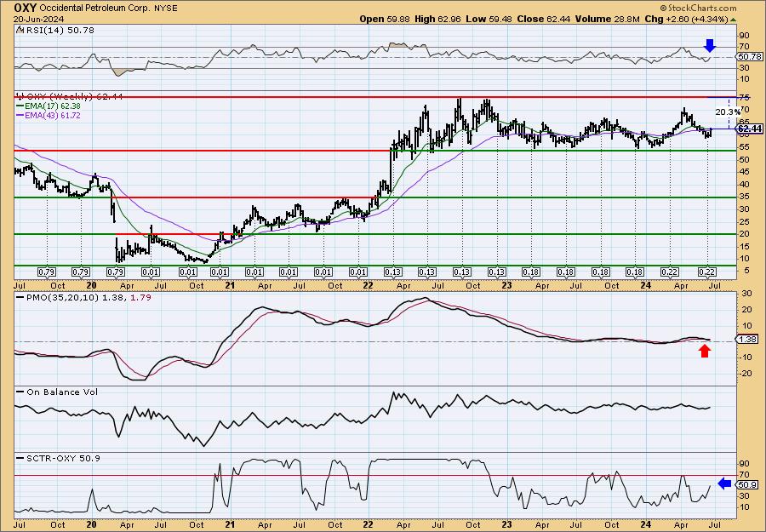This screenshot has width=766, height=532.
Task: Click the RSI(14) 50.78 panel legend
Action: coord(55,31)
